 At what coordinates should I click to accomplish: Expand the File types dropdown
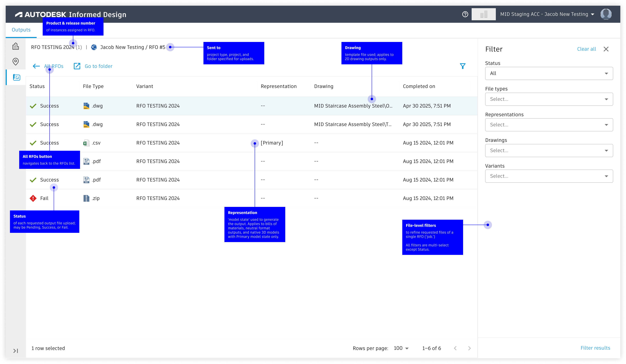(x=549, y=99)
